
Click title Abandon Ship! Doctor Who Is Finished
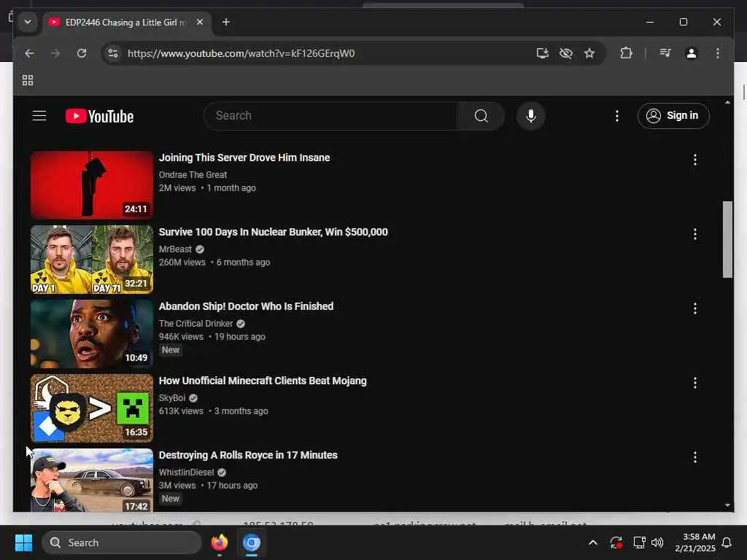click(x=246, y=306)
